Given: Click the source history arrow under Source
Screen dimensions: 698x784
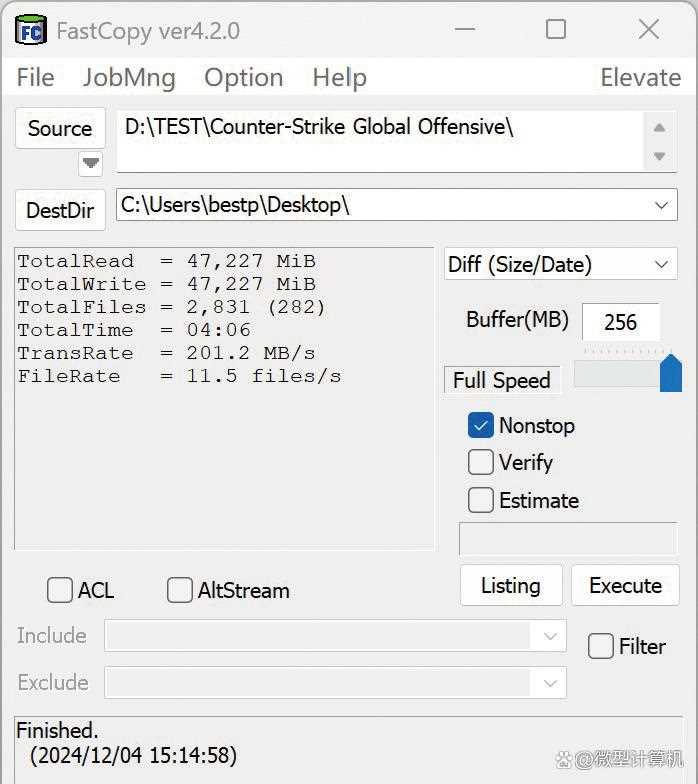Looking at the screenshot, I should (91, 163).
